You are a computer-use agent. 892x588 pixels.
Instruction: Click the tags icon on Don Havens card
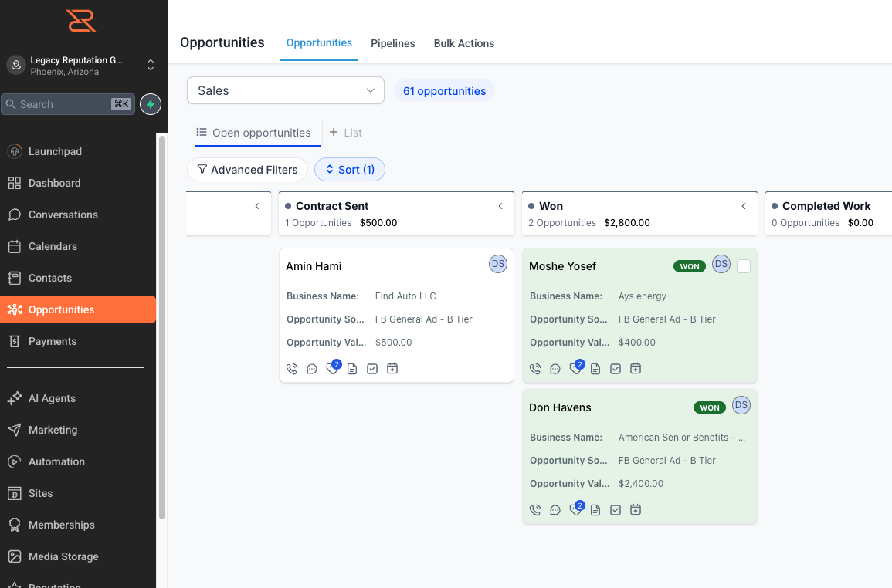(x=576, y=509)
